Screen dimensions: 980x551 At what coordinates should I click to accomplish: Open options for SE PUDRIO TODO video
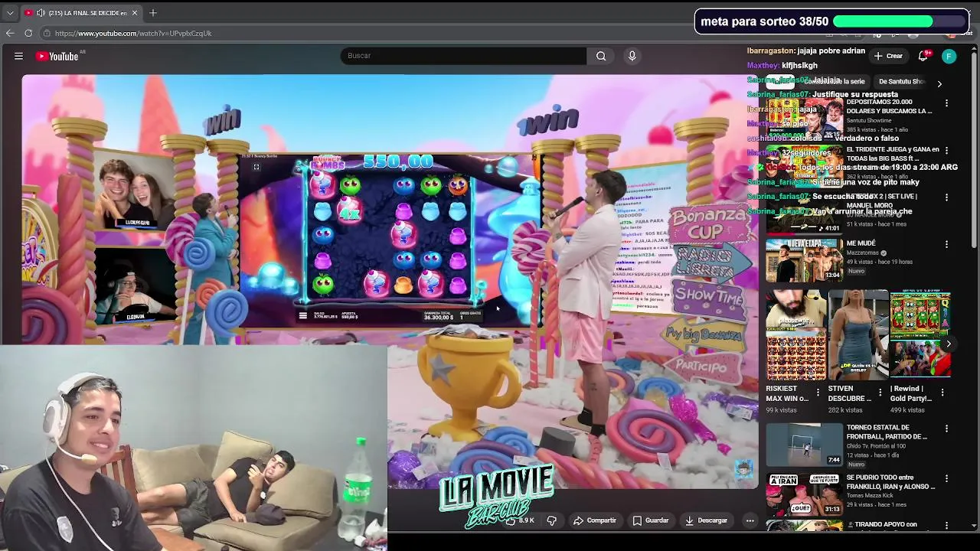946,478
